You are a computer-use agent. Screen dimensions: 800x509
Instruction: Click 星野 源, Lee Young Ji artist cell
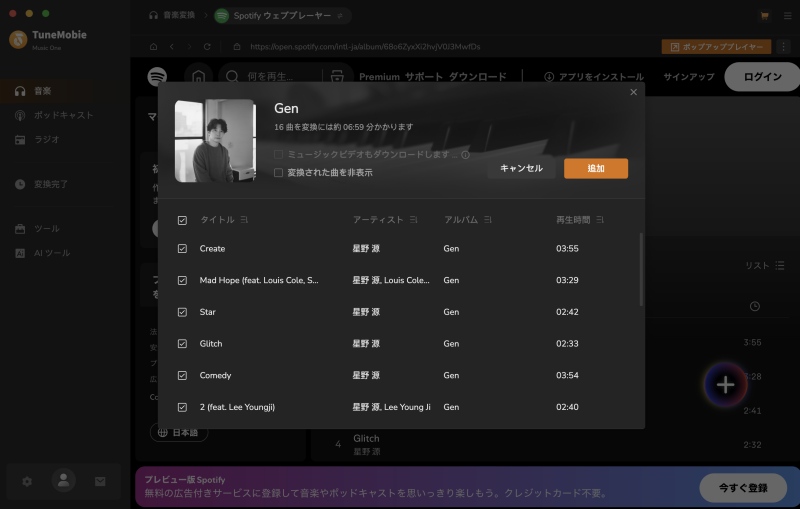click(391, 407)
